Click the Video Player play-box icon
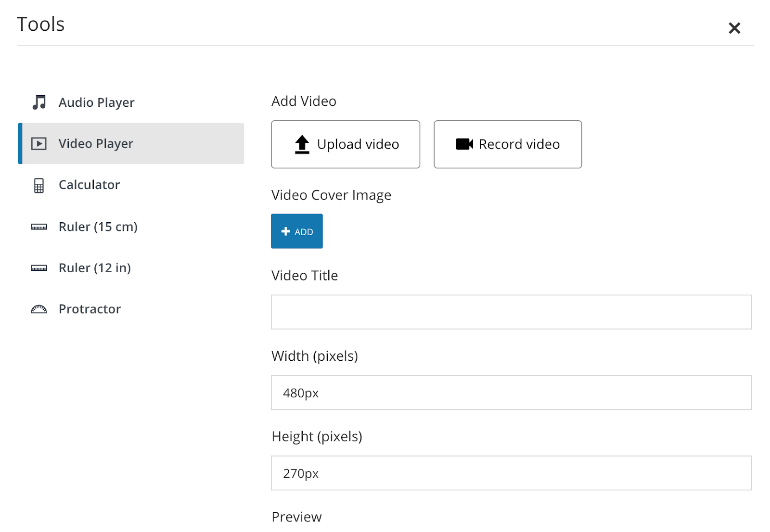The height and width of the screenshot is (532, 770). pyautogui.click(x=39, y=144)
